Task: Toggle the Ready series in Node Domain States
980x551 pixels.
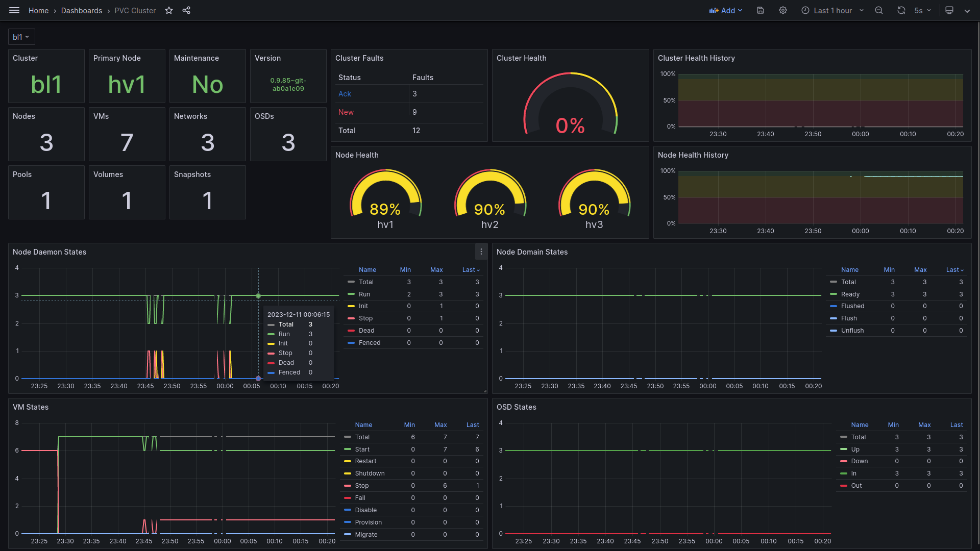Action: tap(849, 294)
